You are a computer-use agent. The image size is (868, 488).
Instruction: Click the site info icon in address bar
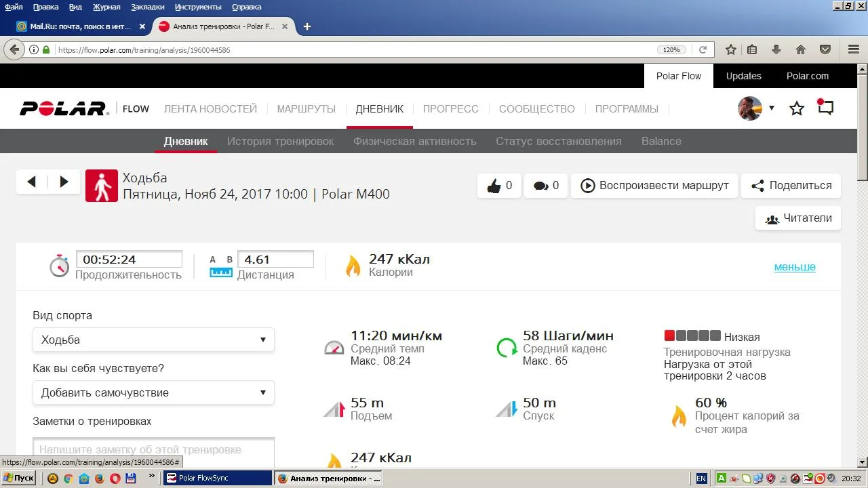pyautogui.click(x=33, y=49)
